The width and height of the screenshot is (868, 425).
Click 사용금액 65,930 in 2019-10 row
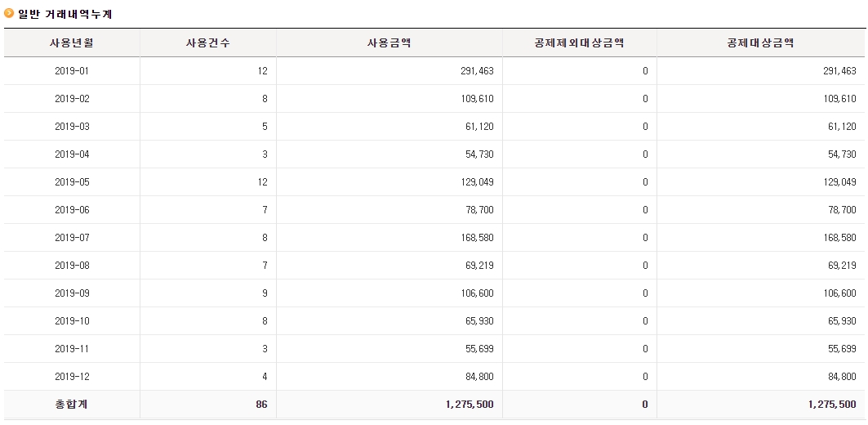pos(479,321)
